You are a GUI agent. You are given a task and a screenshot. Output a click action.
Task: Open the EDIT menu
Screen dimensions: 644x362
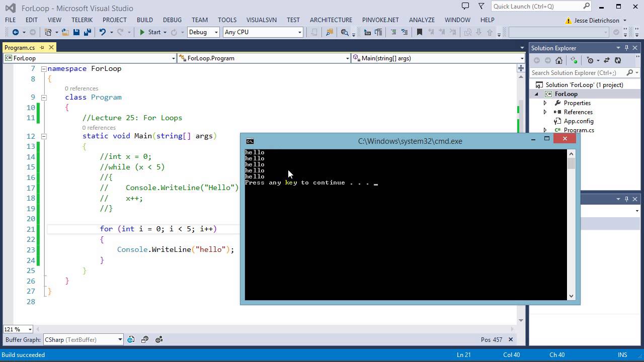[x=31, y=20]
